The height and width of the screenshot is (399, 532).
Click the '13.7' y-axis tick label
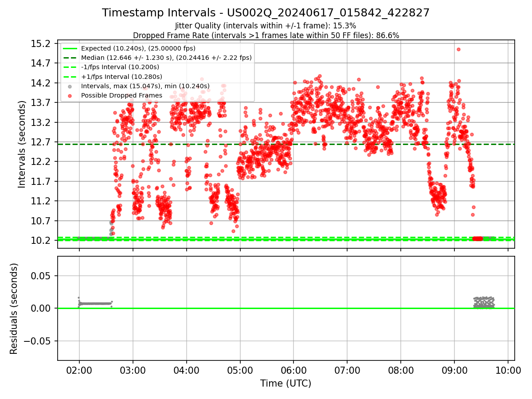click(x=41, y=102)
